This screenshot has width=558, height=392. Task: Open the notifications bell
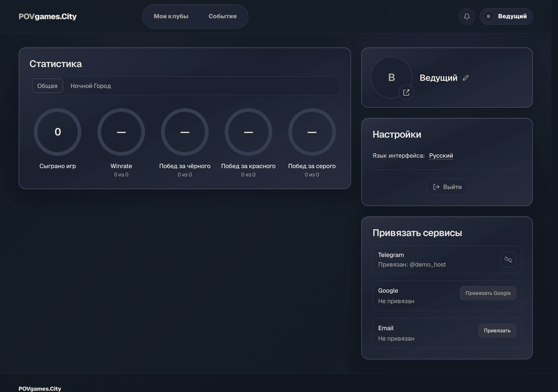point(467,17)
